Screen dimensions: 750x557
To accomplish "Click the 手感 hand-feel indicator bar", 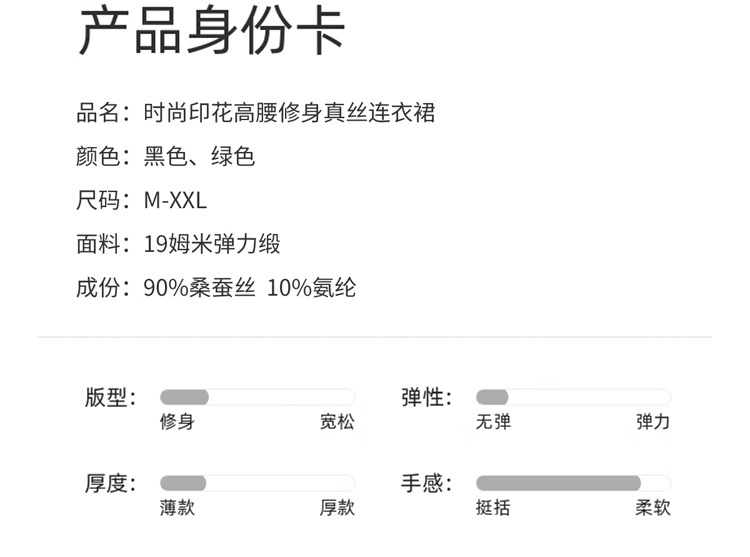I will 573,483.
